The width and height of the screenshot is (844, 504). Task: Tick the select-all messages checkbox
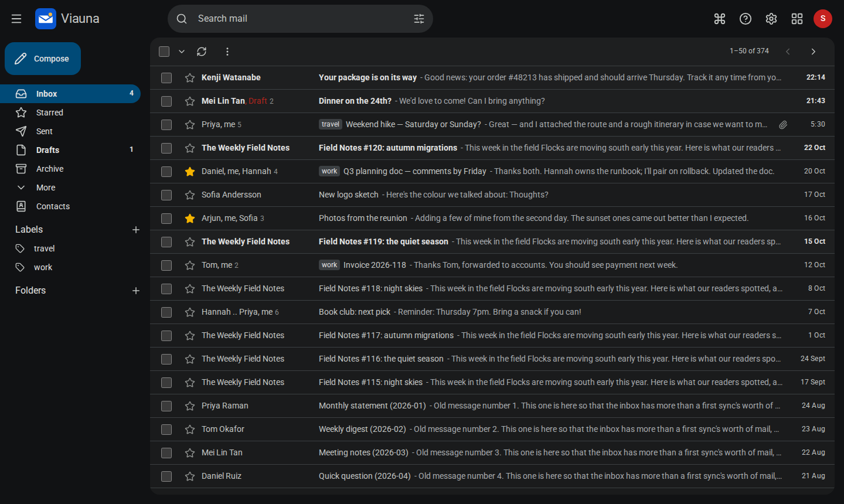pos(164,52)
